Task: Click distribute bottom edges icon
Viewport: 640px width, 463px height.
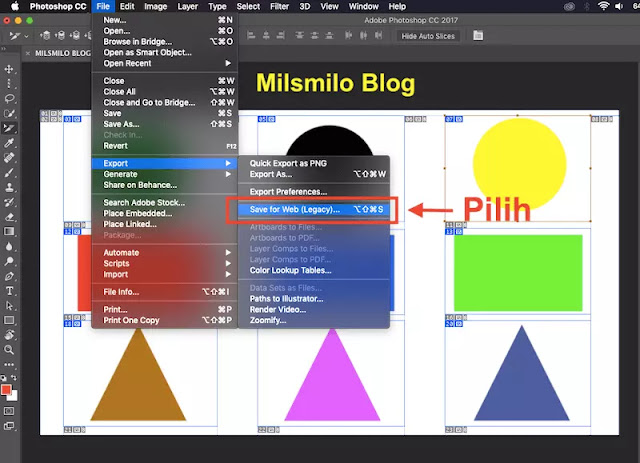Action: [329, 36]
